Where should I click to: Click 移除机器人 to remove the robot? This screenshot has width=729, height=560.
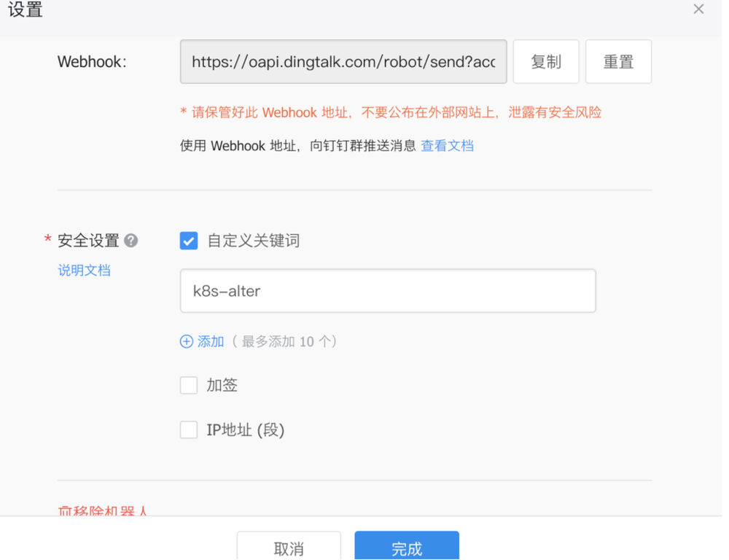(x=102, y=510)
